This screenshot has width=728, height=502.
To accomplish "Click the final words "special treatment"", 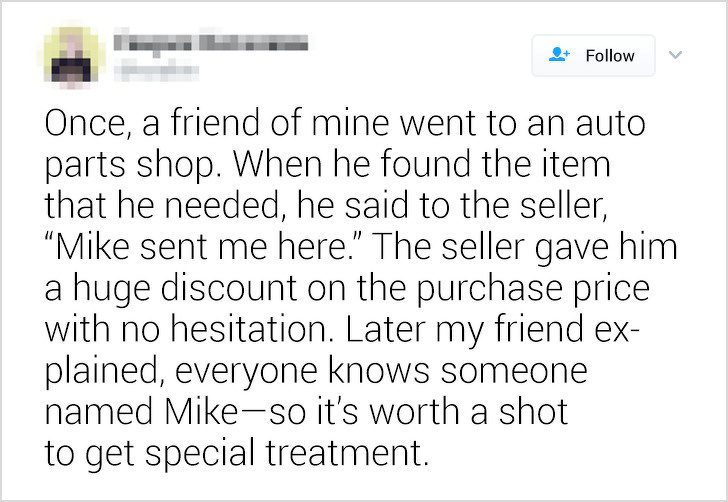I will [x=284, y=453].
